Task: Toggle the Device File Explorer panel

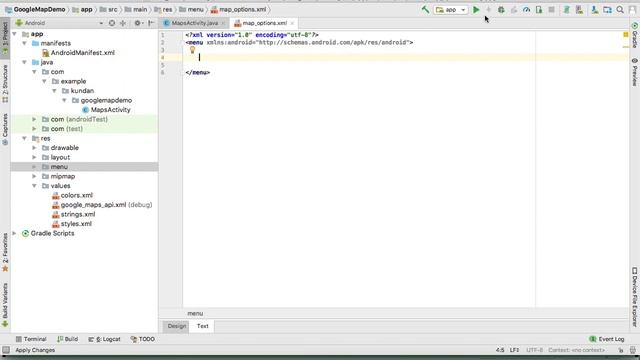Action: coord(635,297)
